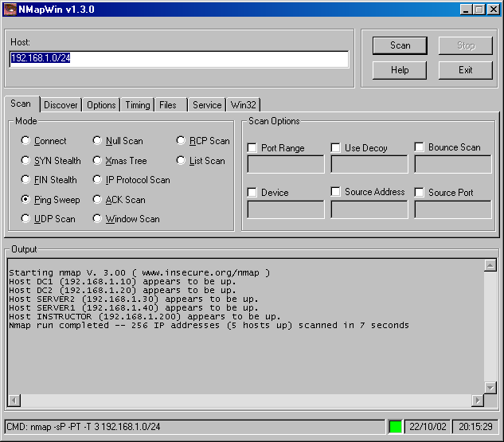Click the NMapWin title bar app icon
Screen dimensions: 504x442
click(10, 9)
